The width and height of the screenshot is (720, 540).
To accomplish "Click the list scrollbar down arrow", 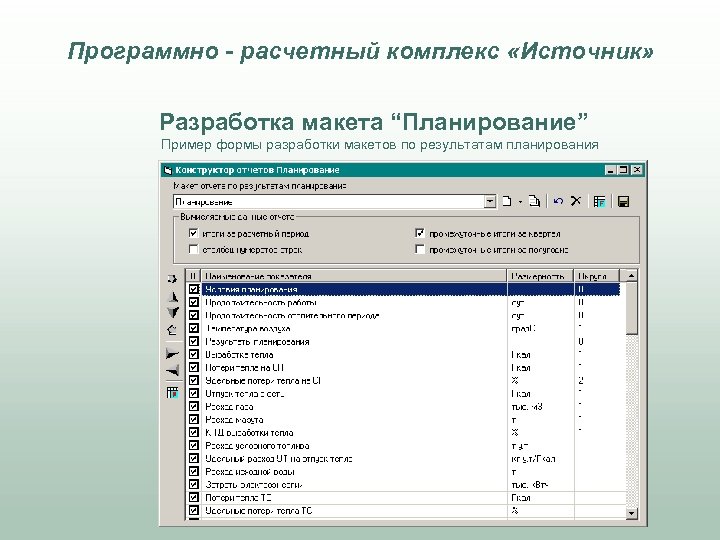I will pyautogui.click(x=631, y=513).
